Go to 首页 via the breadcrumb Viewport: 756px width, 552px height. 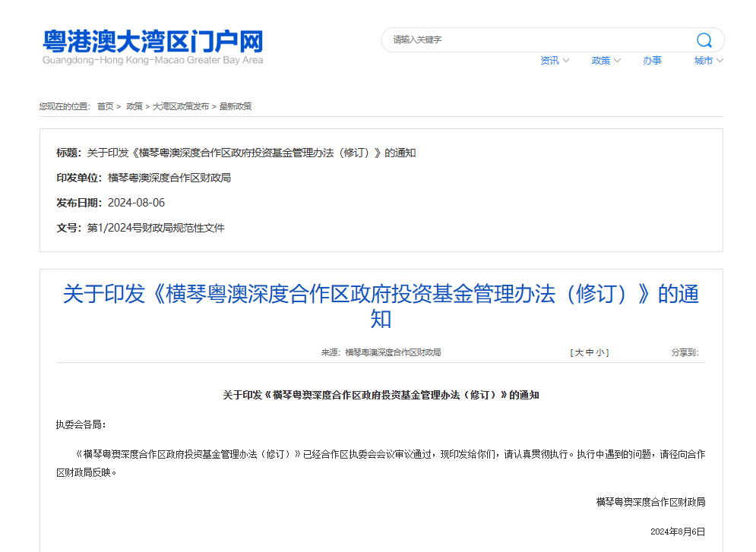[x=105, y=106]
